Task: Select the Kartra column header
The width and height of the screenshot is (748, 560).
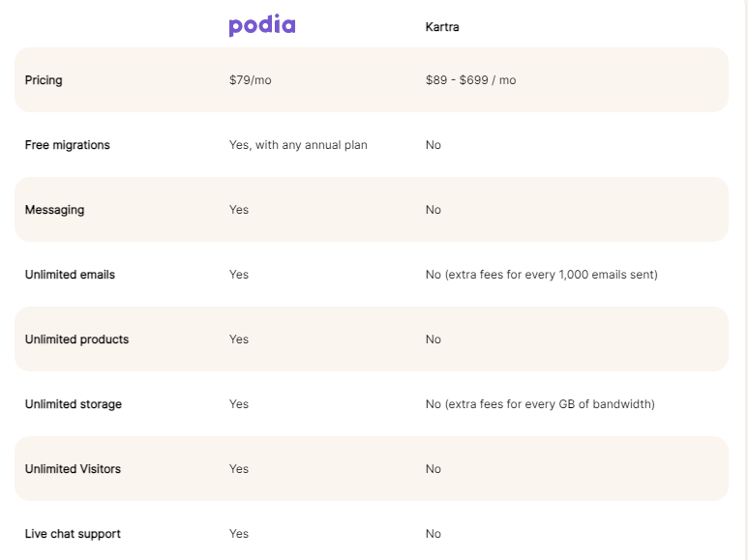Action: click(x=442, y=27)
